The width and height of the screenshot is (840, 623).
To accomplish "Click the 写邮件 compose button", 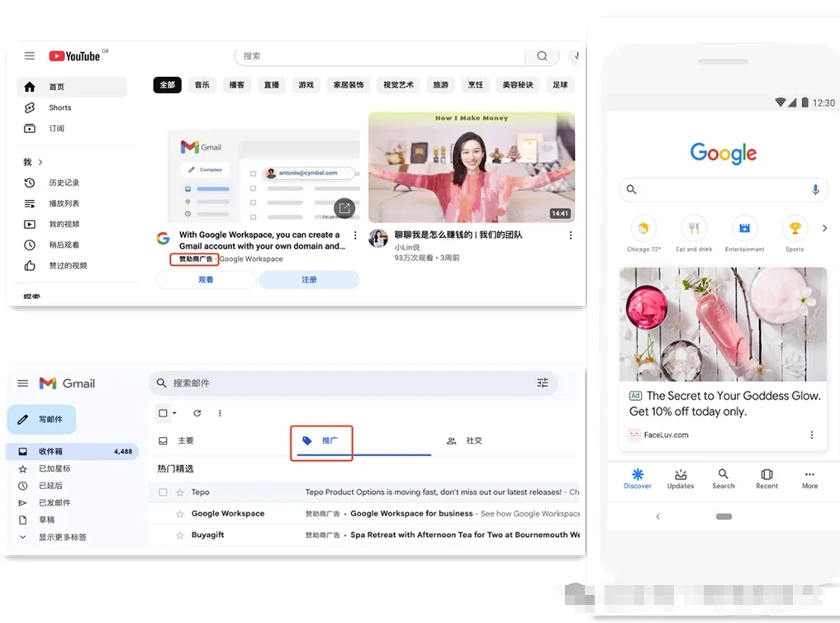I will [x=41, y=420].
